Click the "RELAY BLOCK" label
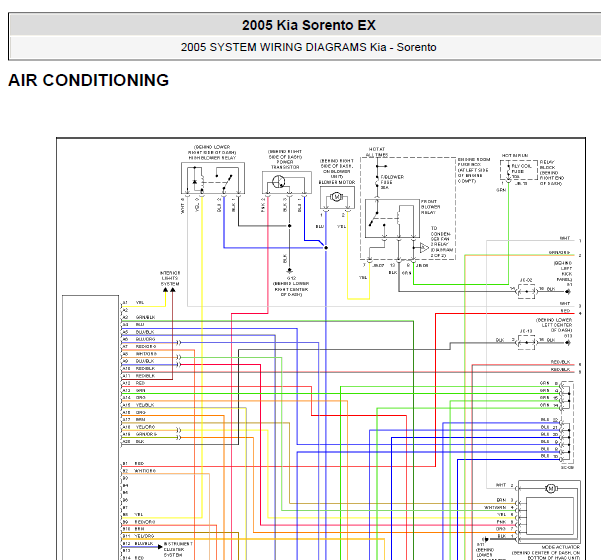Image resolution: width=601 pixels, height=560 pixels. click(x=547, y=165)
